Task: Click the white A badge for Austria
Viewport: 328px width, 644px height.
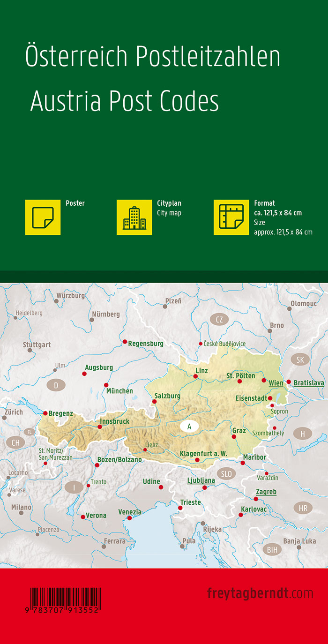Action: coord(189,426)
